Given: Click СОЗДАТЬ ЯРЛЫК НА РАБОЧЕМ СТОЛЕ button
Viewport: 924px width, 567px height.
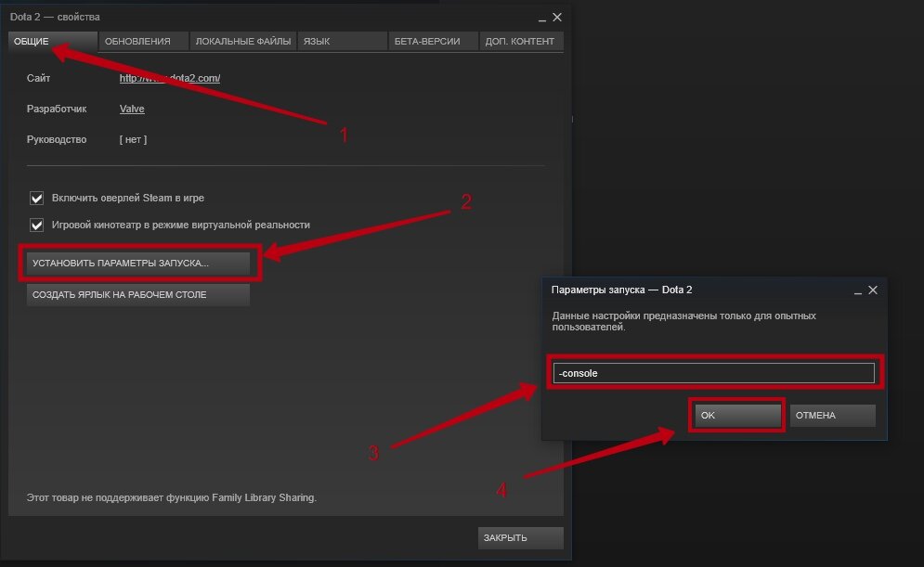Looking at the screenshot, I should coord(137,294).
